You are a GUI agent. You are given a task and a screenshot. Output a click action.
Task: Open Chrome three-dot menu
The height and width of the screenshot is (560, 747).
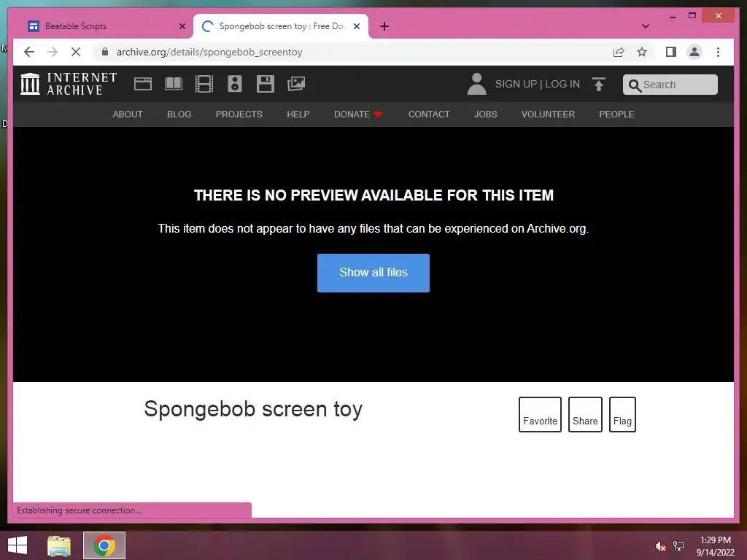click(x=718, y=52)
